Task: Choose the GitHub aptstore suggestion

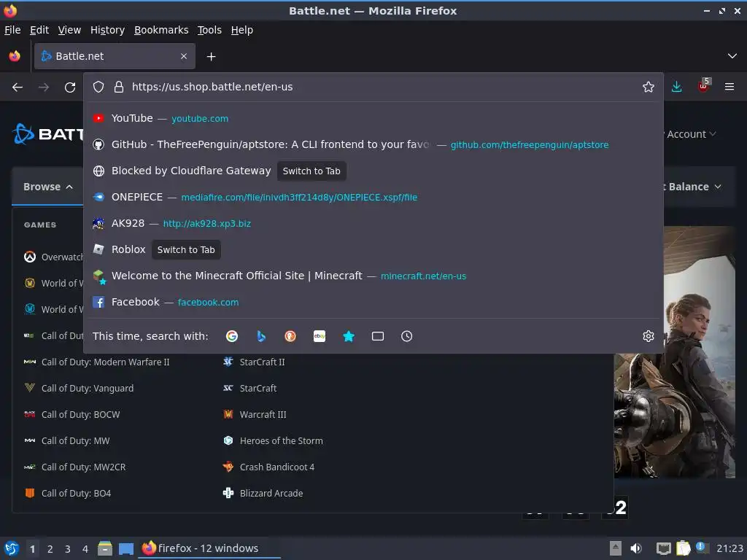Action: point(373,144)
